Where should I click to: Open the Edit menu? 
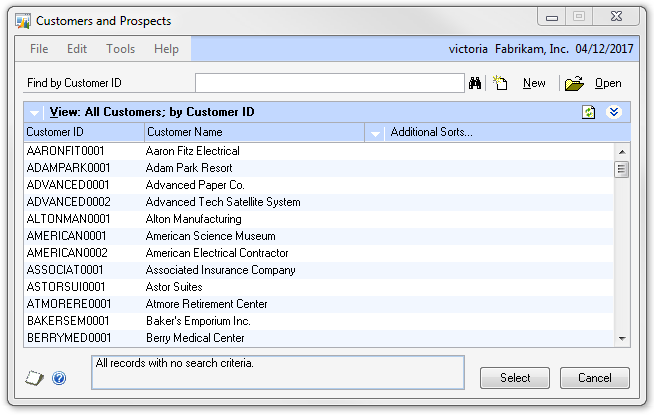click(77, 49)
